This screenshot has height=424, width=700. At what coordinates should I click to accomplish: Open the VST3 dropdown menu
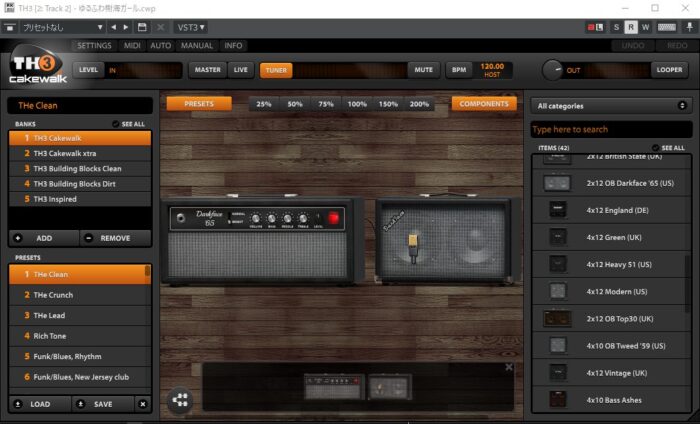[191, 27]
